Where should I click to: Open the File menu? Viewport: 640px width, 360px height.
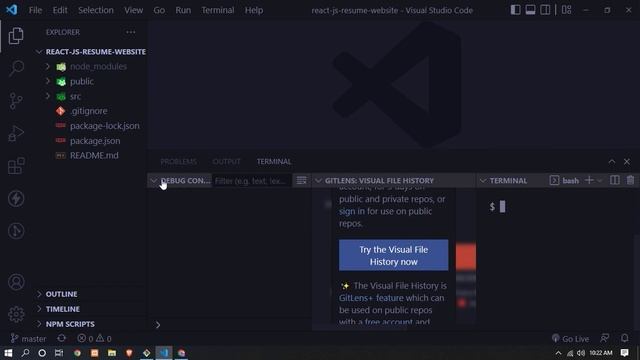tap(35, 10)
